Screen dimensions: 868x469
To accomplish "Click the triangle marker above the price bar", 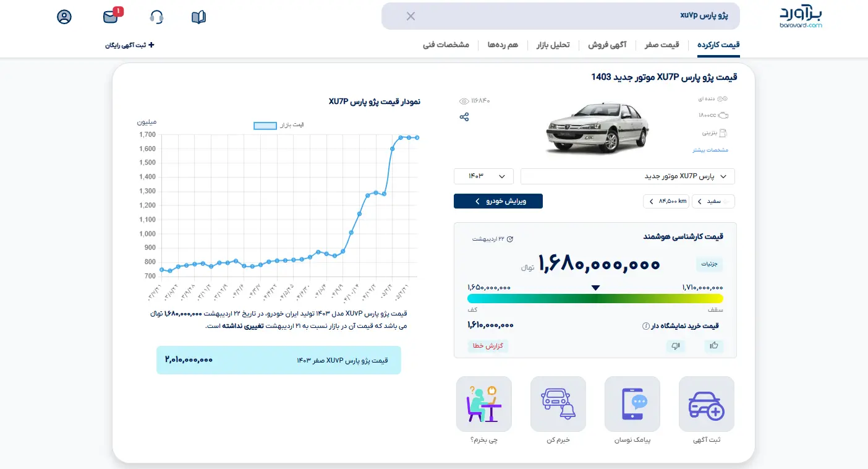I will click(595, 288).
